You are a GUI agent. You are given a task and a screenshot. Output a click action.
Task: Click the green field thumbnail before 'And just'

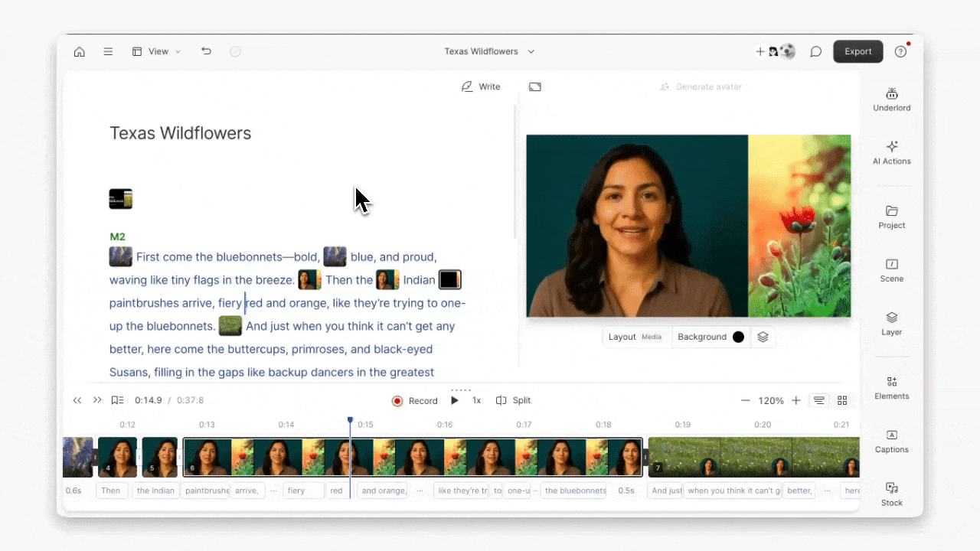(230, 326)
